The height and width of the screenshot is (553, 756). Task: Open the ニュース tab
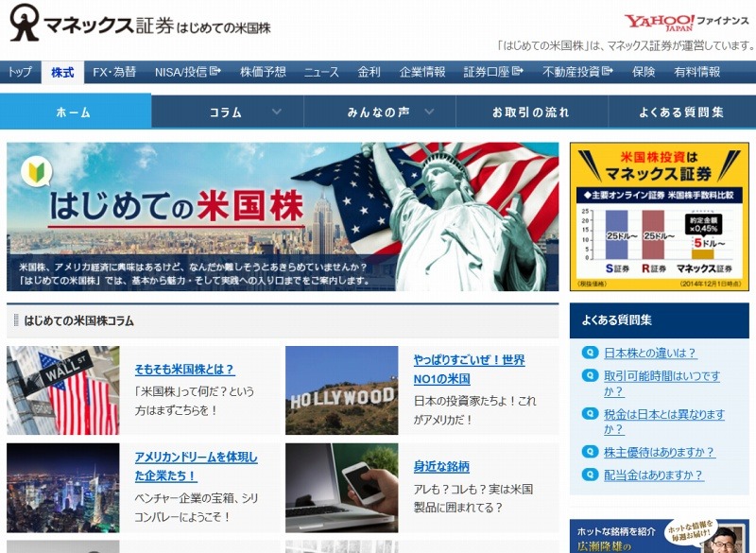coord(321,72)
